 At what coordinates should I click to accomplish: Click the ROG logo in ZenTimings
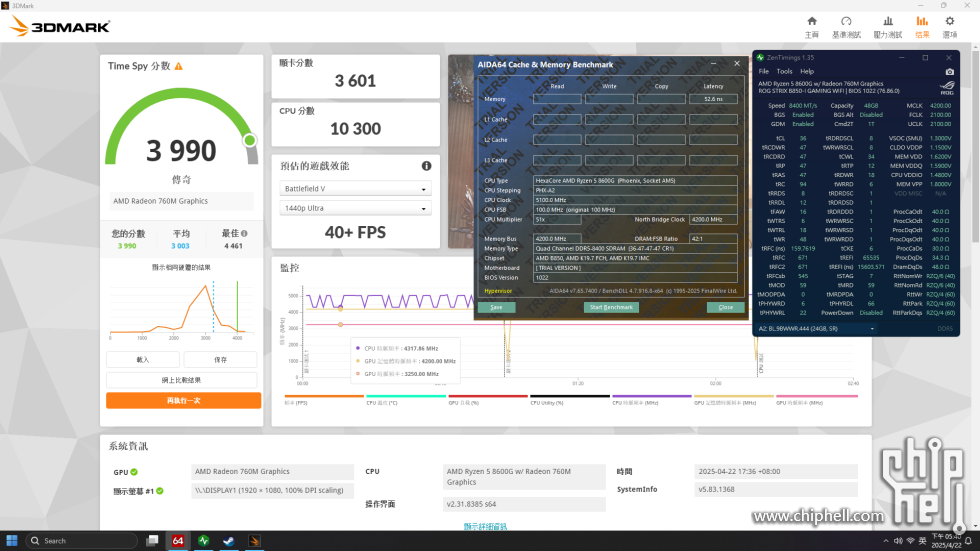click(x=947, y=88)
